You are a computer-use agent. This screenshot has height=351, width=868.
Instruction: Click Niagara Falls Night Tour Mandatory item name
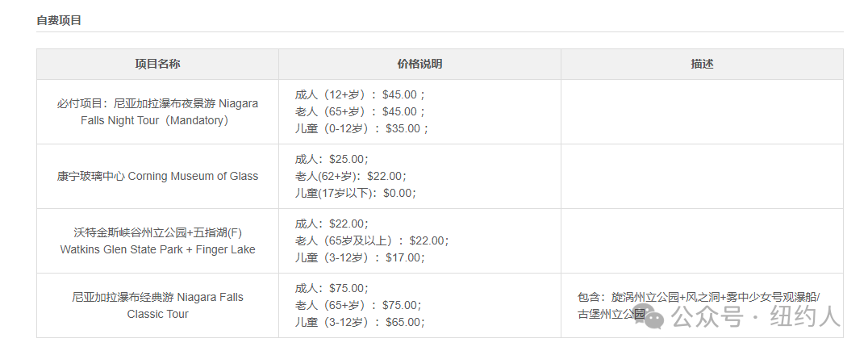click(x=158, y=112)
